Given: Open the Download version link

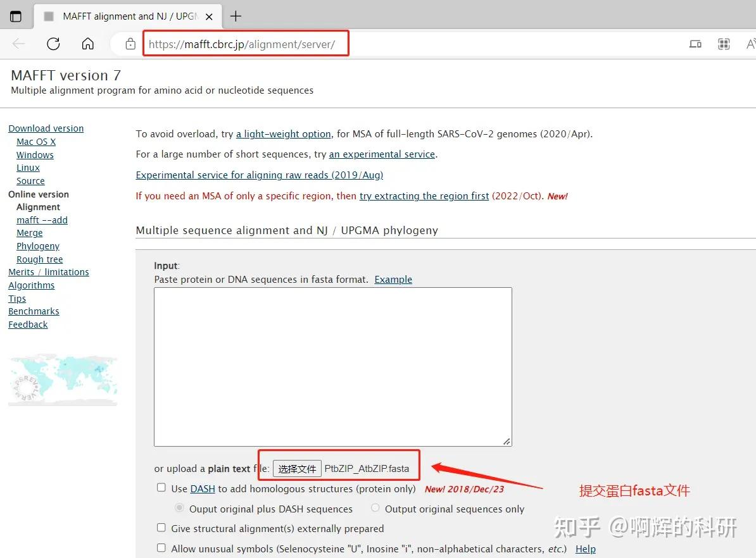Looking at the screenshot, I should 46,128.
